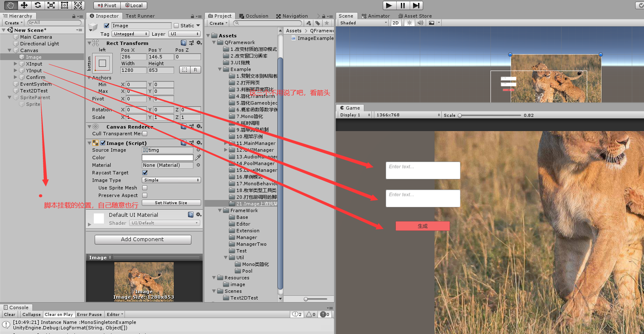
Task: Lock the Hierarchy panel
Action: (74, 16)
